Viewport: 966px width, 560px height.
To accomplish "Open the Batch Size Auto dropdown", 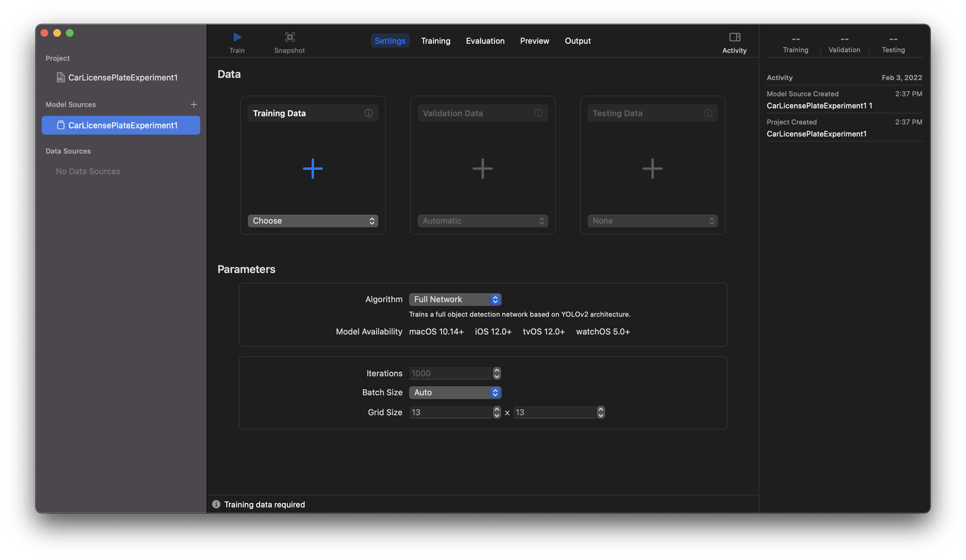I will coord(454,392).
